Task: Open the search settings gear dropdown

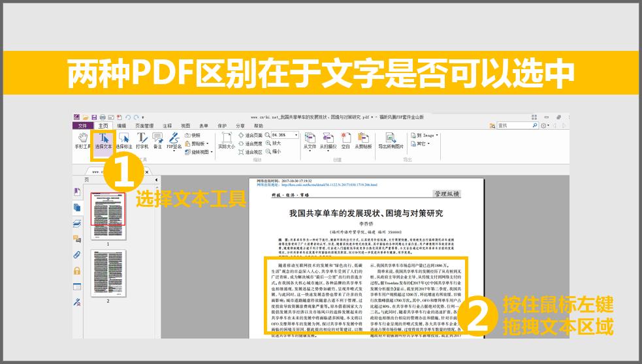Action: coord(545,125)
